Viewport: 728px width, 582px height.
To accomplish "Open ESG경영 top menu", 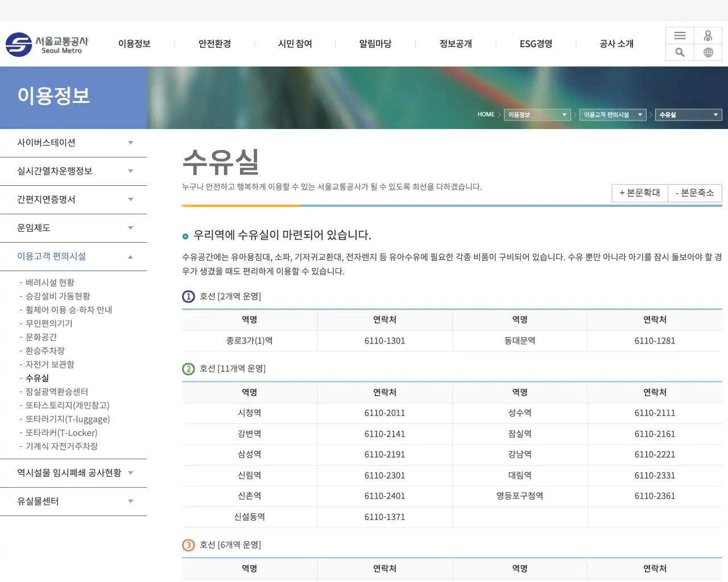I will click(x=536, y=44).
